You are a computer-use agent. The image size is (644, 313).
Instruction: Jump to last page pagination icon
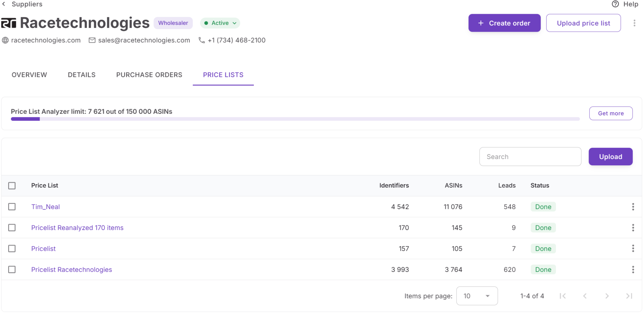pyautogui.click(x=629, y=296)
